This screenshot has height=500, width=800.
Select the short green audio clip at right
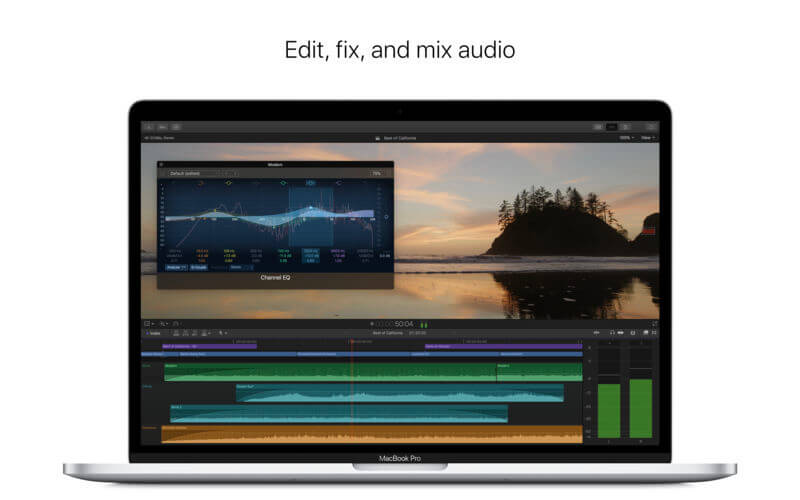pyautogui.click(x=540, y=372)
